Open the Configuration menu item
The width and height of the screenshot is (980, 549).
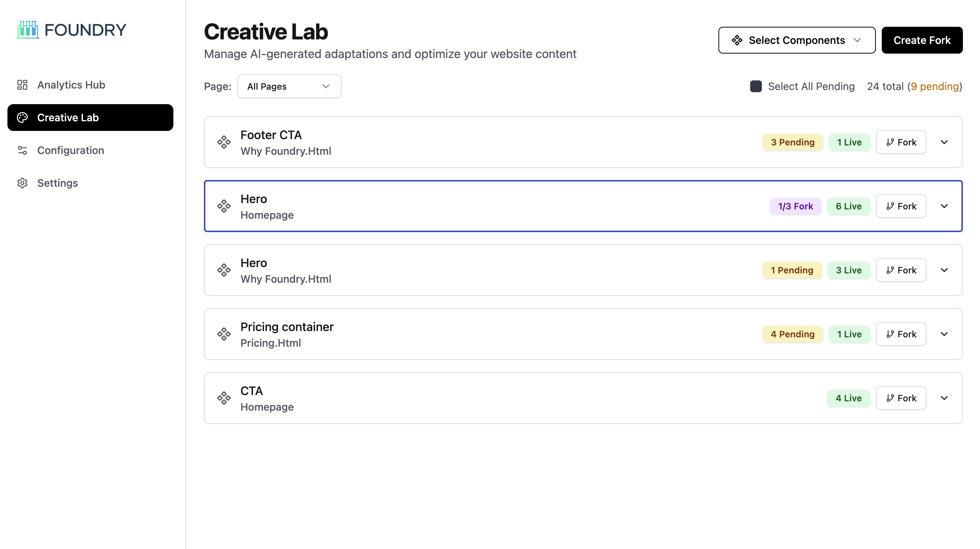coord(71,150)
